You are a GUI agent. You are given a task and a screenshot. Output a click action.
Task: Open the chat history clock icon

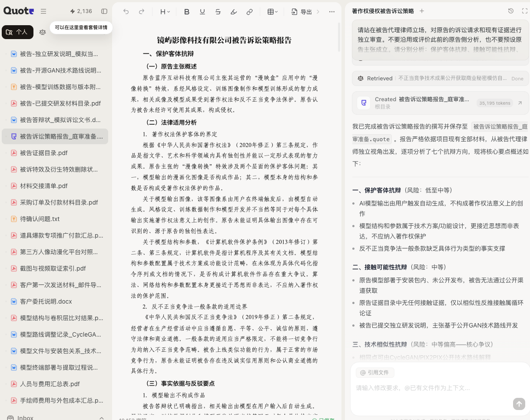[511, 11]
